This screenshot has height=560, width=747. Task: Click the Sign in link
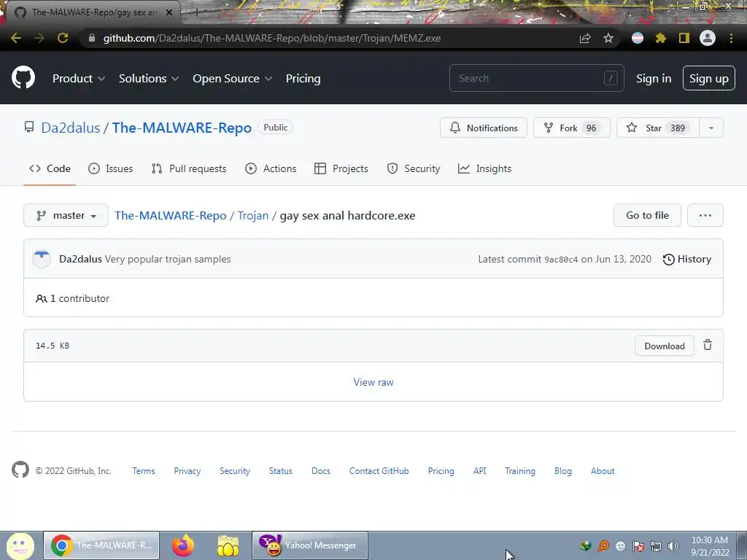coord(654,79)
